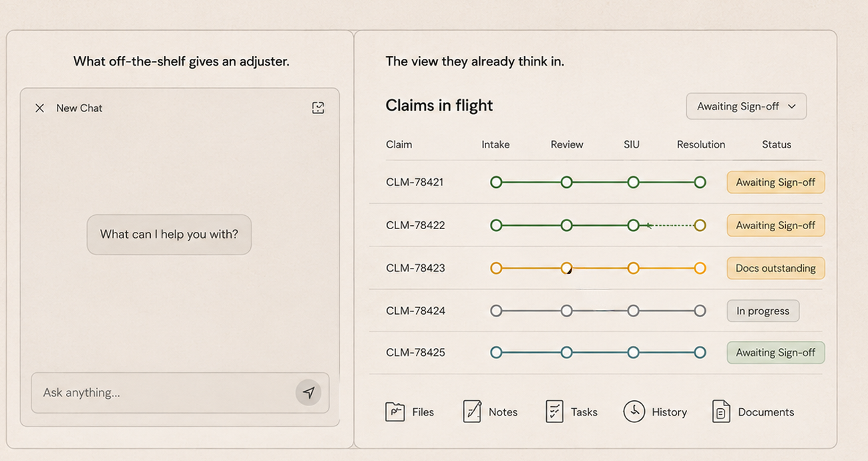Click the SIU column header
Screen dimensions: 868x461
[632, 144]
